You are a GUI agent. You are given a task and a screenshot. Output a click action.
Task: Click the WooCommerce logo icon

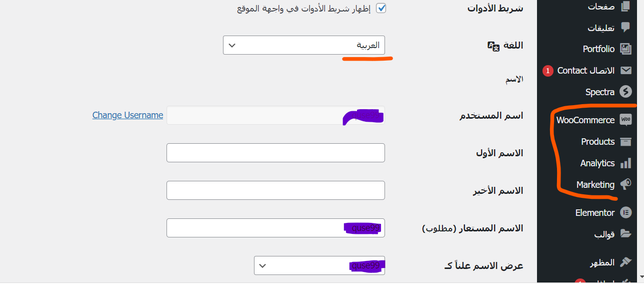click(625, 120)
